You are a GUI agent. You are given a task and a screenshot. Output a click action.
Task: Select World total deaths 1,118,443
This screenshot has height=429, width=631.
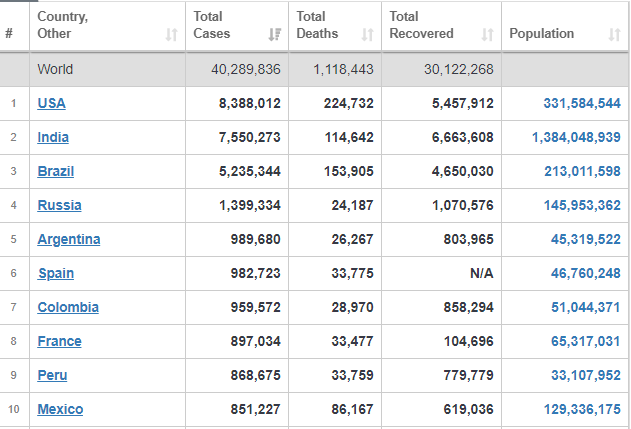tap(343, 69)
